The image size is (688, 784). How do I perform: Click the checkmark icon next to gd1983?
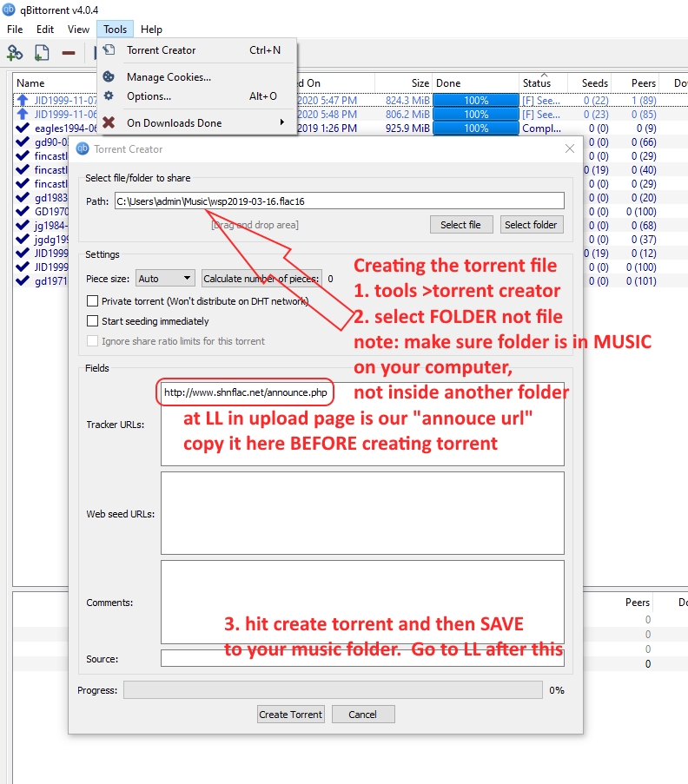click(23, 197)
